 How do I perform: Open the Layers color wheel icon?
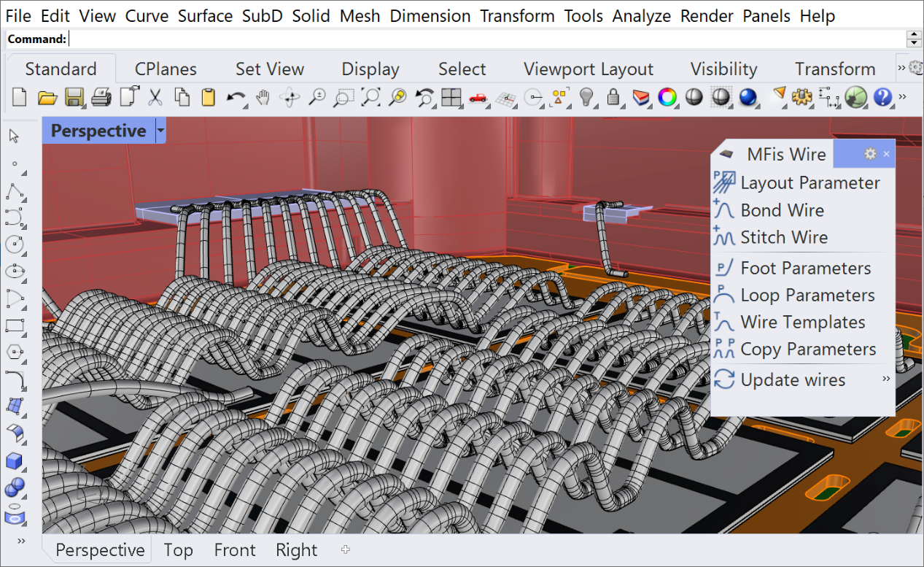pyautogui.click(x=667, y=97)
